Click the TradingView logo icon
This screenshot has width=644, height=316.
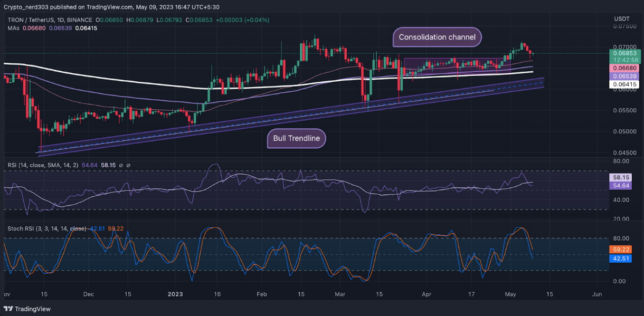(x=8, y=309)
